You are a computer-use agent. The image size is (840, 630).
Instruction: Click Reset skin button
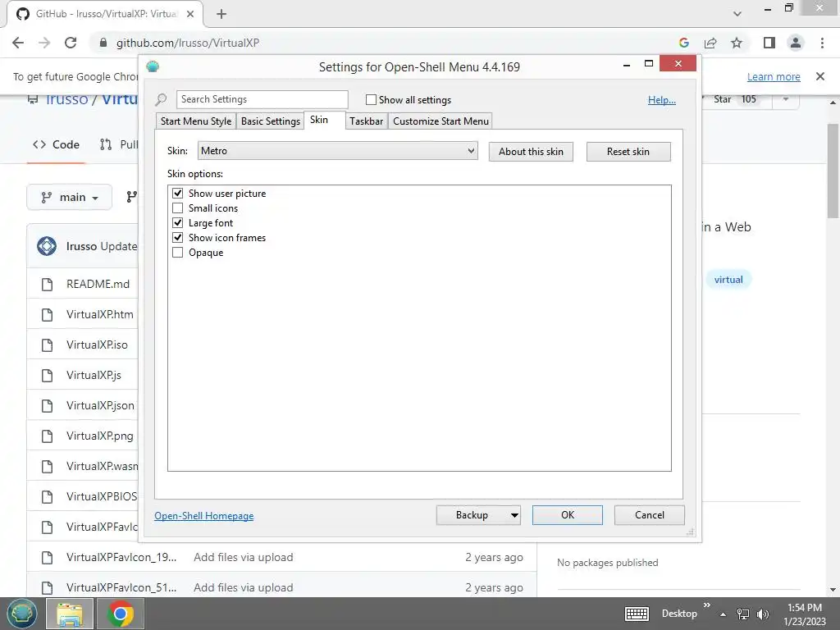[628, 152]
